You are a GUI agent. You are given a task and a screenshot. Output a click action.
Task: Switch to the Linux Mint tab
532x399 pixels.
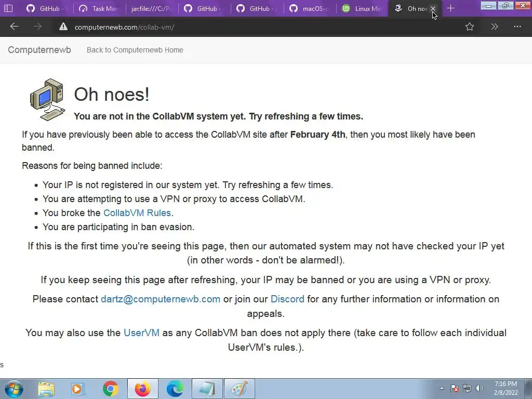362,8
